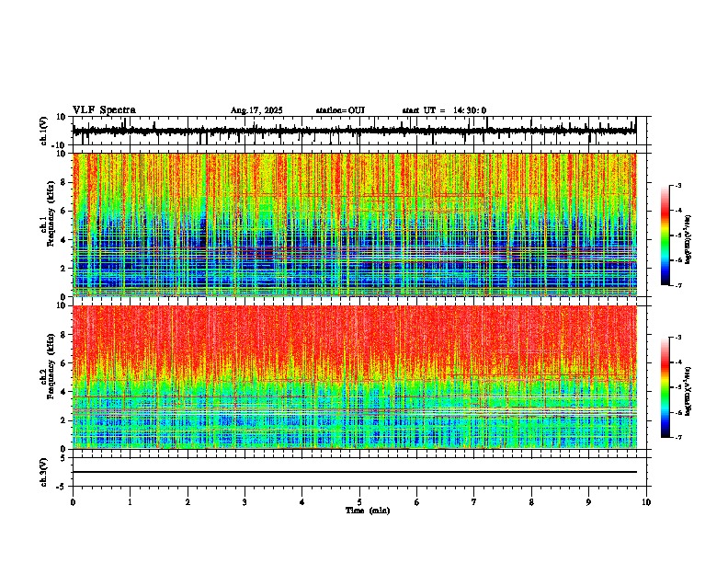Screen dimensions: 728x563
Task: Click the 'ch.3(V)' axis label
Action: [44, 472]
